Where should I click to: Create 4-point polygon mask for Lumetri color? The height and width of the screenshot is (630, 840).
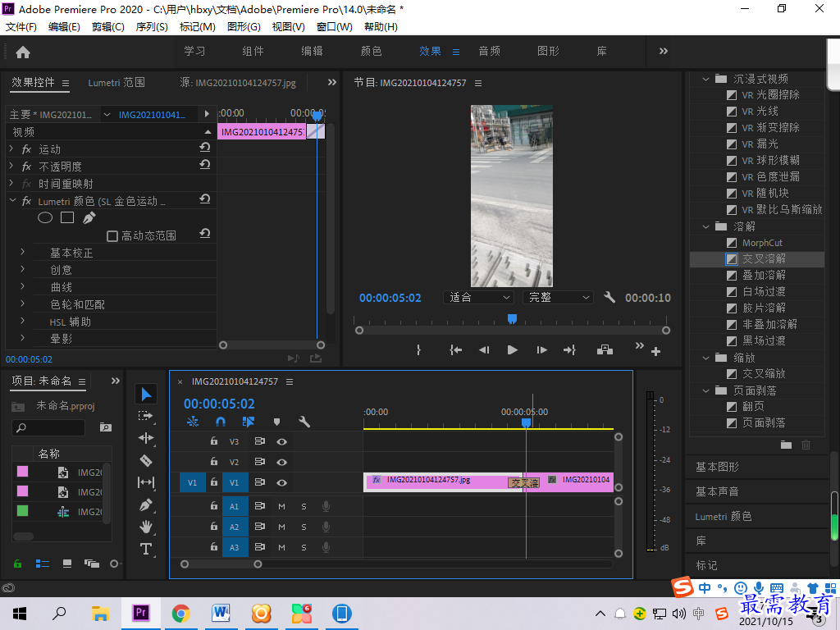[x=67, y=217]
